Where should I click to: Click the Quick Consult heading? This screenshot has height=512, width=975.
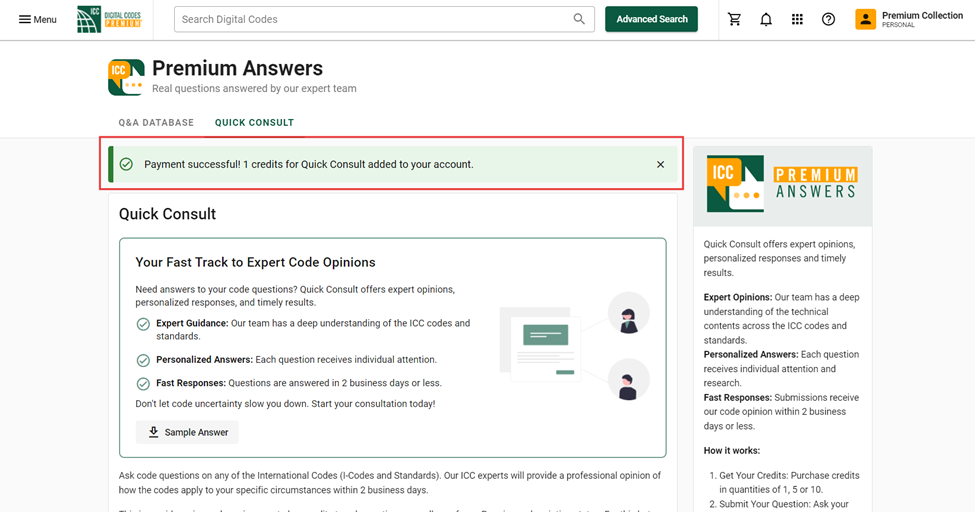point(167,214)
